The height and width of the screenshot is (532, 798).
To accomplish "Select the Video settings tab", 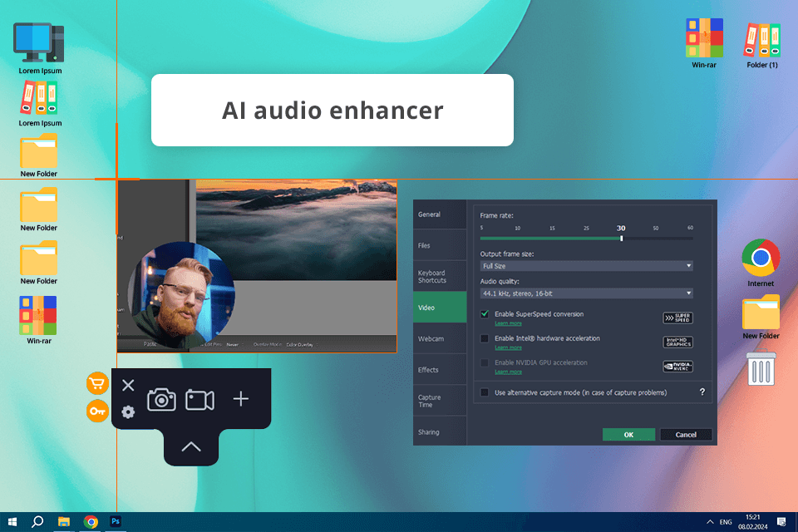I will coord(440,308).
